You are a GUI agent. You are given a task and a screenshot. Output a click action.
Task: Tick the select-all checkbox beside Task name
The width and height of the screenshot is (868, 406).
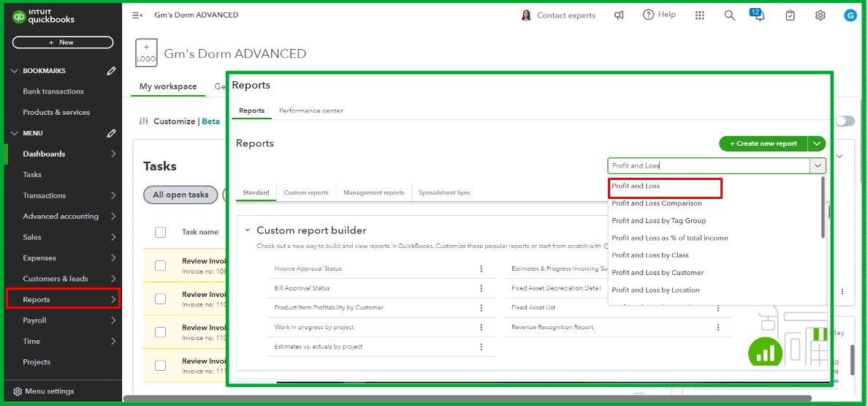(x=161, y=232)
